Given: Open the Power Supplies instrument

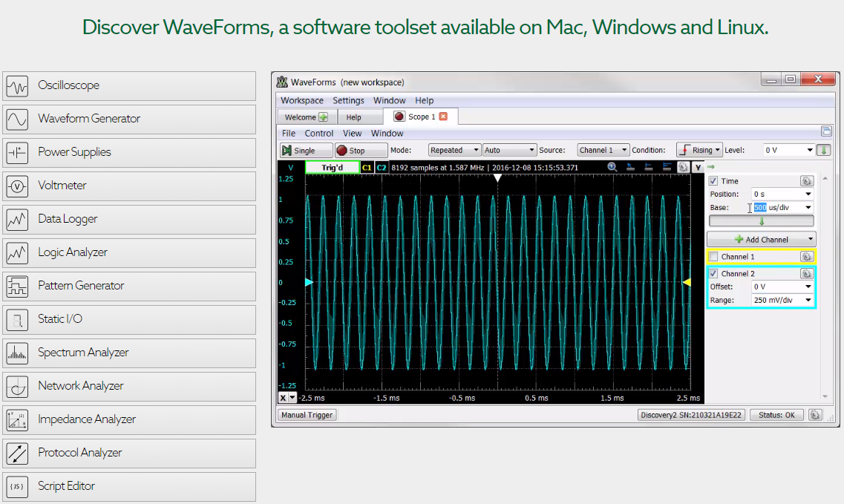Looking at the screenshot, I should pos(129,152).
